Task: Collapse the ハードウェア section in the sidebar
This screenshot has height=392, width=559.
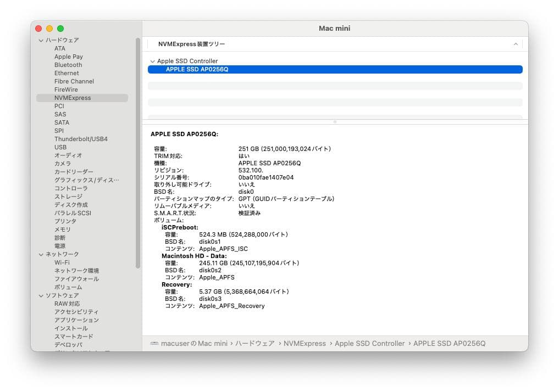Action: click(x=41, y=40)
